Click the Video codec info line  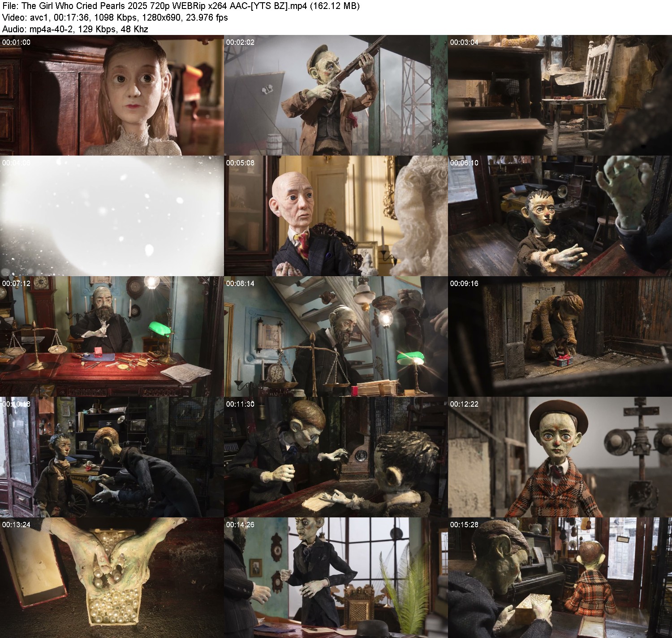pyautogui.click(x=115, y=17)
